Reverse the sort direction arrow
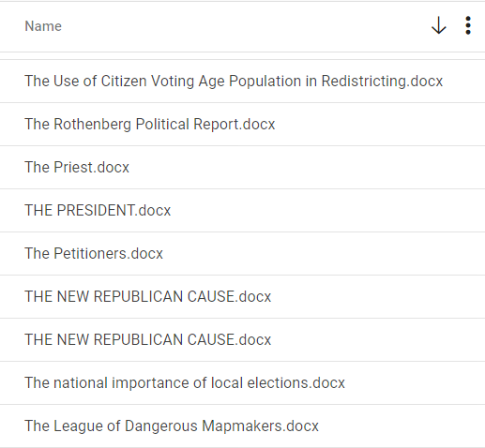This screenshot has height=448, width=485. click(439, 25)
